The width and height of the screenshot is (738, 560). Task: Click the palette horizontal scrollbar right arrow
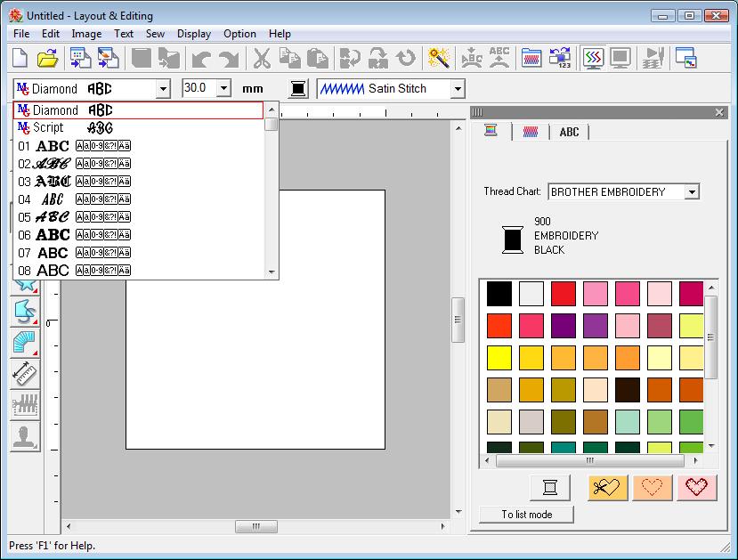point(695,460)
